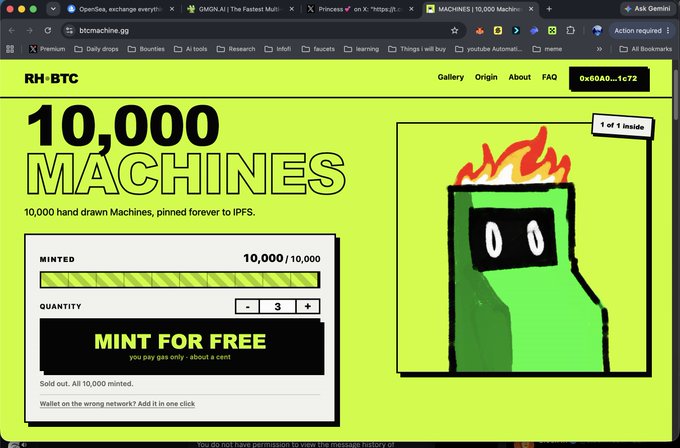Switch to the OpenSea tab
Screen dimensions: 680x448
(121, 9)
